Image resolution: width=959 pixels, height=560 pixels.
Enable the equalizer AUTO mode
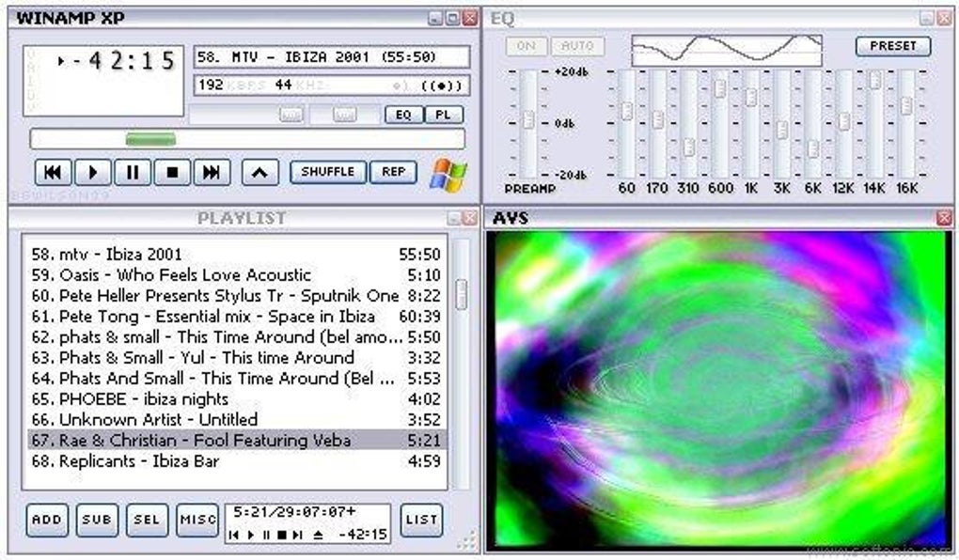click(x=577, y=46)
